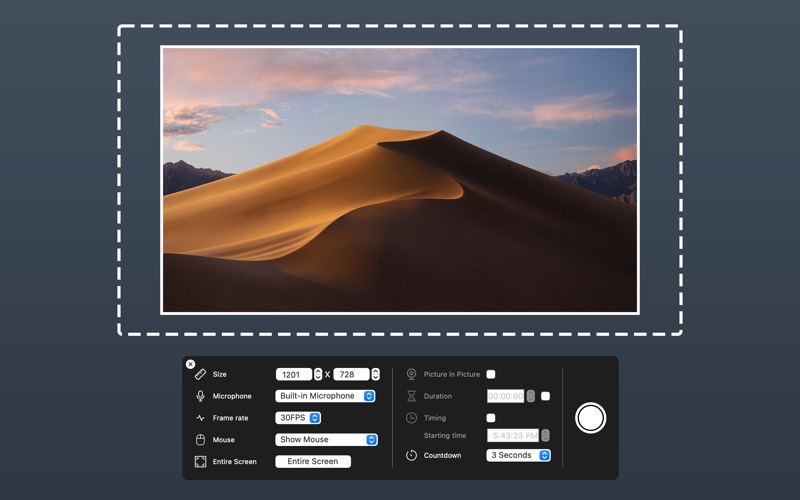Open the Show Mouse dropdown
The height and width of the screenshot is (500, 800).
(327, 440)
